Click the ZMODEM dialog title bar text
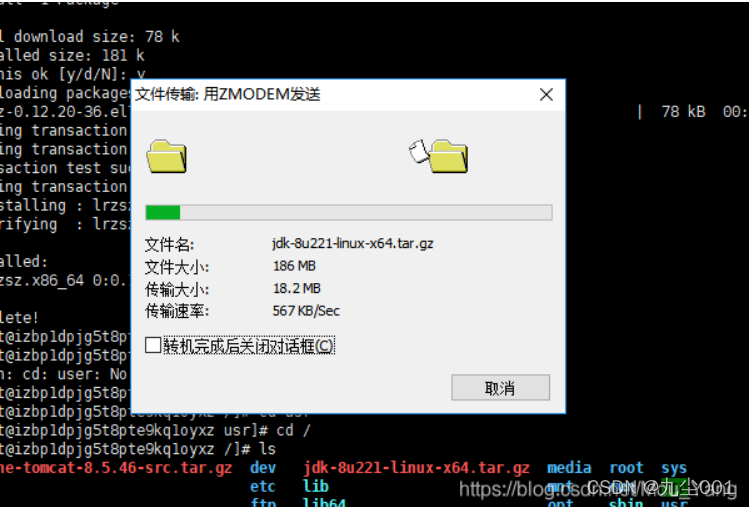 click(228, 94)
